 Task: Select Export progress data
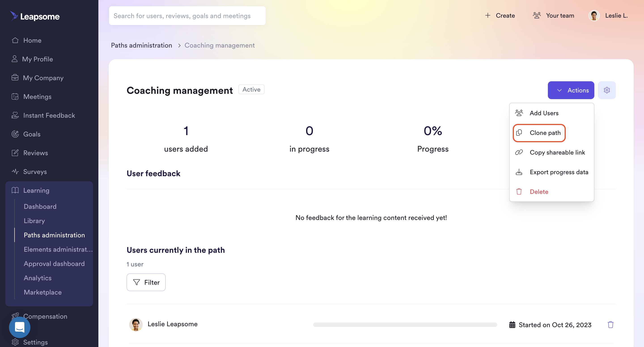[x=551, y=172]
